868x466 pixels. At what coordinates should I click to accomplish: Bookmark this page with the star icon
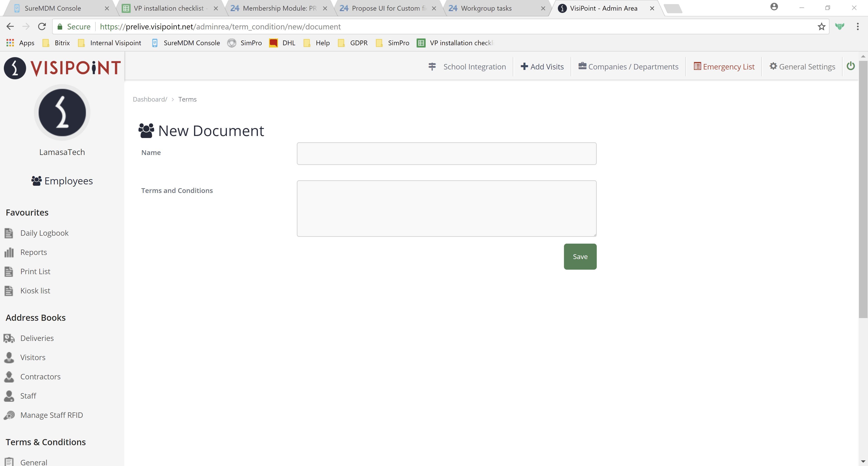coord(821,27)
